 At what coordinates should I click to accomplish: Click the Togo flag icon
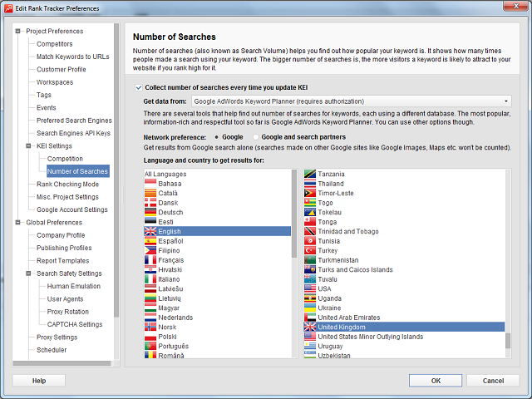pyautogui.click(x=310, y=203)
